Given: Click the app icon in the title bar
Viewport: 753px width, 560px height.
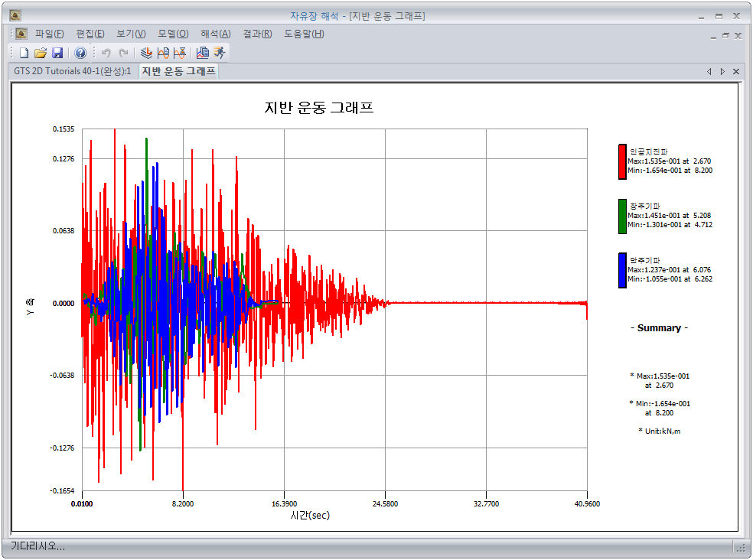Looking at the screenshot, I should click(x=15, y=15).
